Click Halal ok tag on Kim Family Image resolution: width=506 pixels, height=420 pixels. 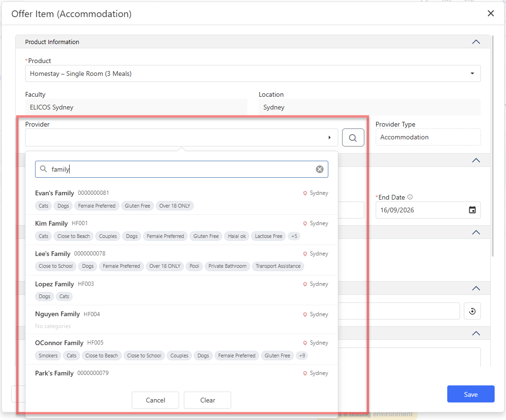(x=237, y=236)
